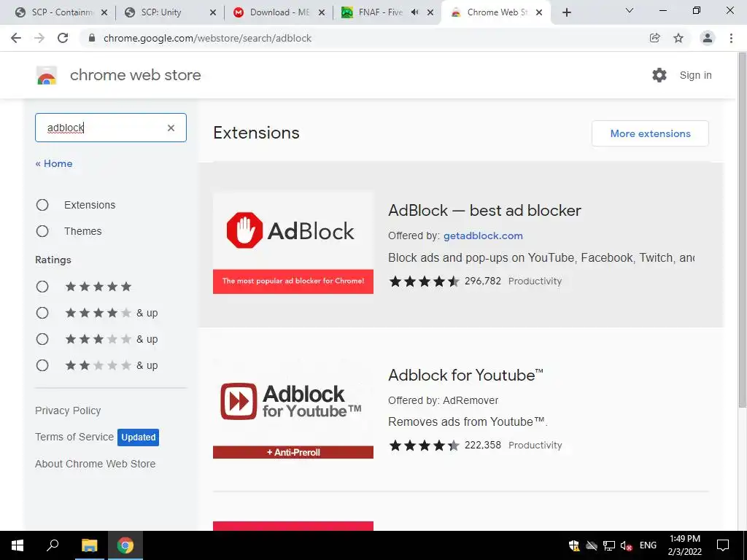Open Windows taskbar search
The image size is (747, 560).
(53, 545)
